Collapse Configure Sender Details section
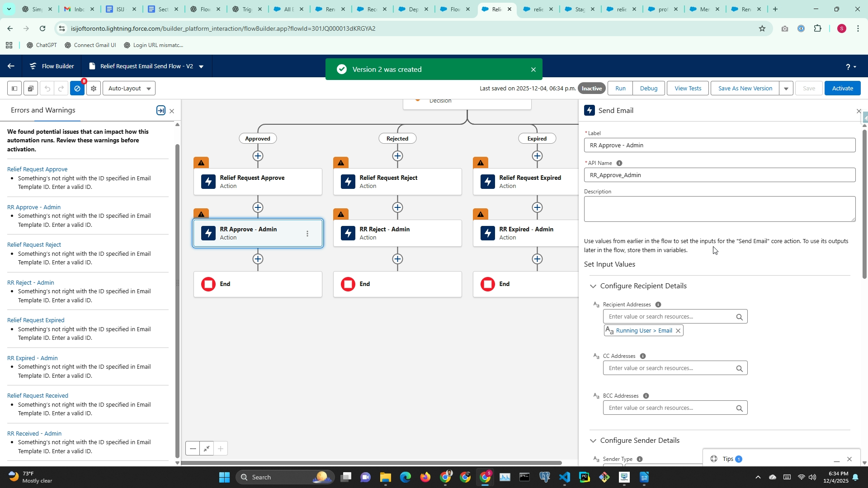This screenshot has width=868, height=488. (593, 441)
